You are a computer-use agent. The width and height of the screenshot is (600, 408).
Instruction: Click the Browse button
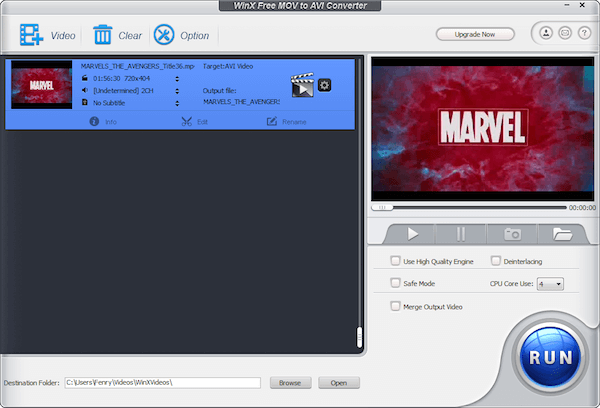click(x=289, y=383)
